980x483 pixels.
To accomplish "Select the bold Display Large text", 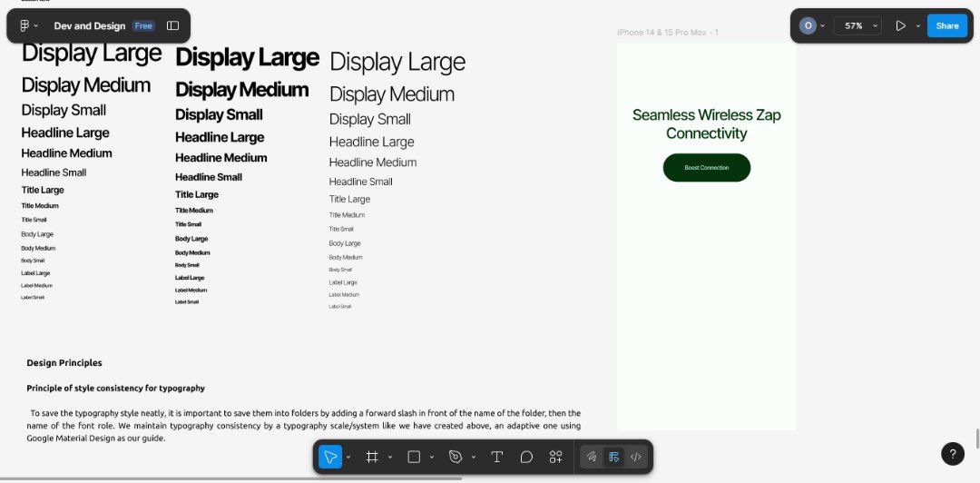I will click(x=248, y=57).
